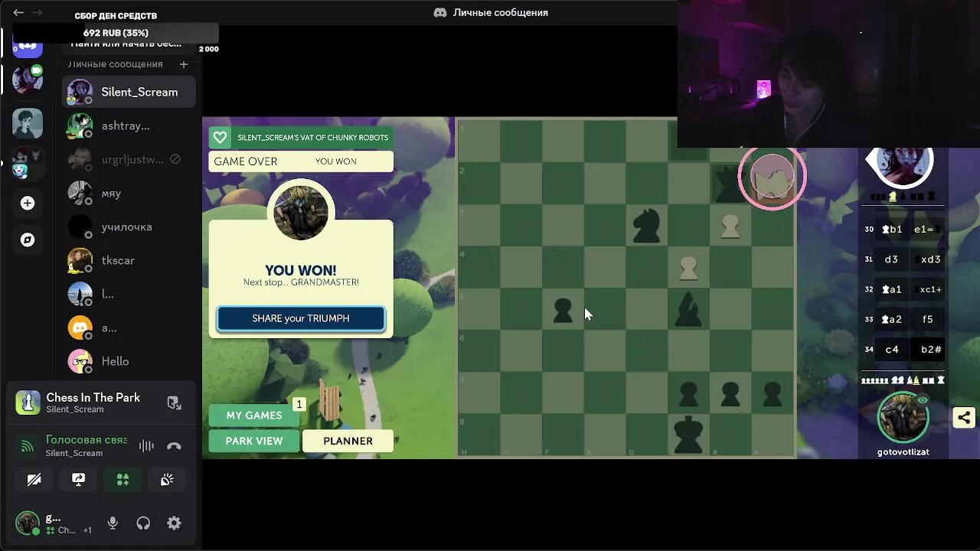Open the a... direct message with orange avatar
980x551 pixels.
tap(129, 328)
